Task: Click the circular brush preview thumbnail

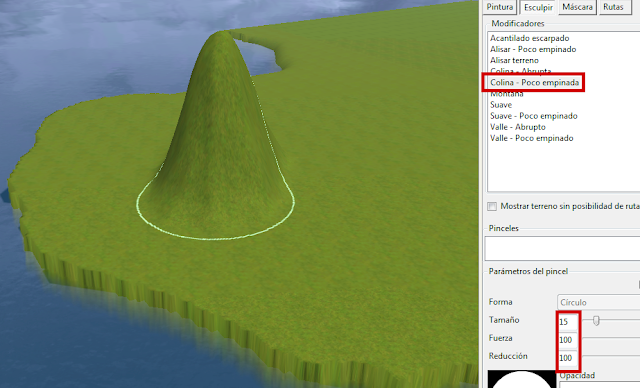Action: click(522, 379)
